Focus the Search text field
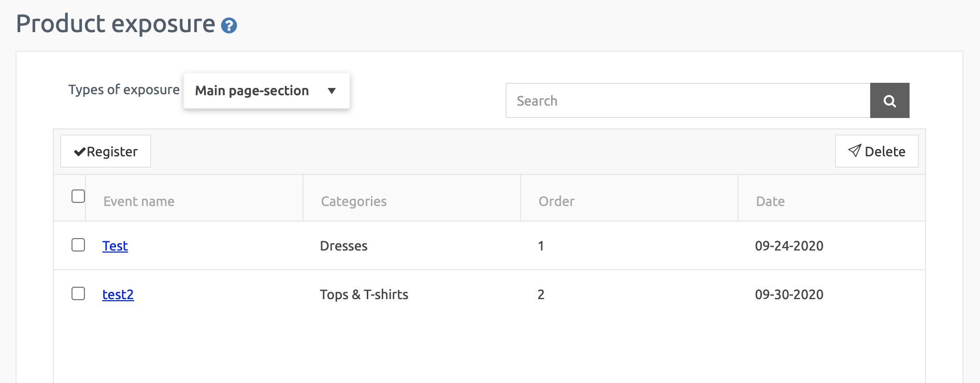Screen dimensions: 980x383 tap(687, 101)
